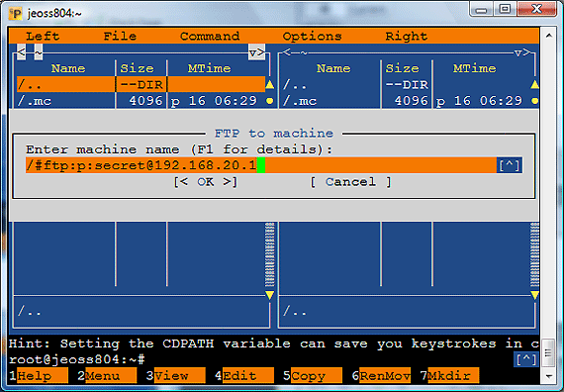The width and height of the screenshot is (564, 392).
Task: Click the CDPATH hint line
Action: tap(273, 343)
